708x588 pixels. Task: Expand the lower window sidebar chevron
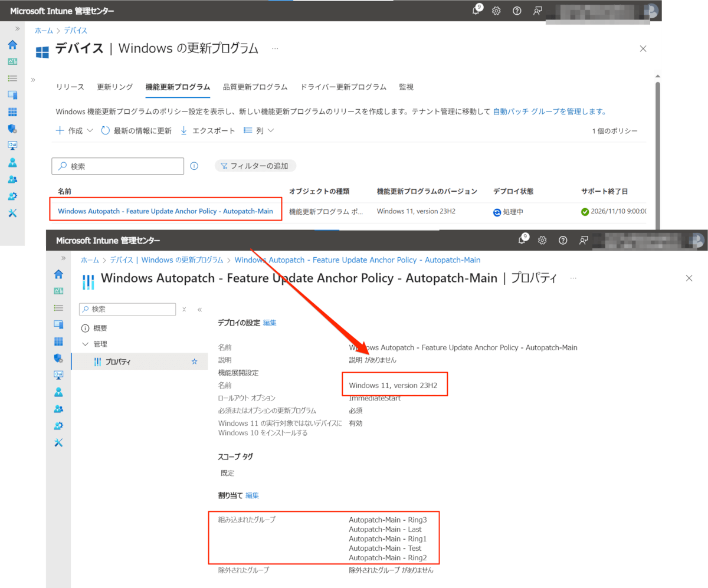tap(64, 258)
